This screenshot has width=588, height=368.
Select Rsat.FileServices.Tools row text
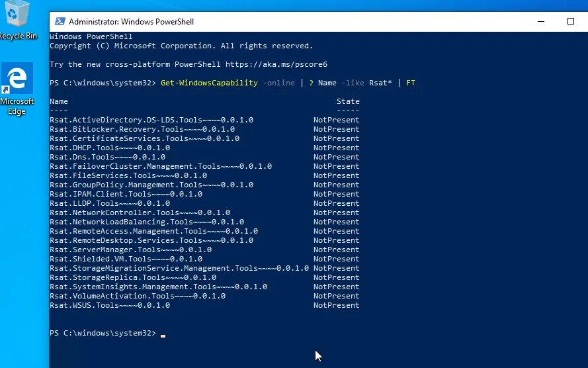[x=128, y=175]
